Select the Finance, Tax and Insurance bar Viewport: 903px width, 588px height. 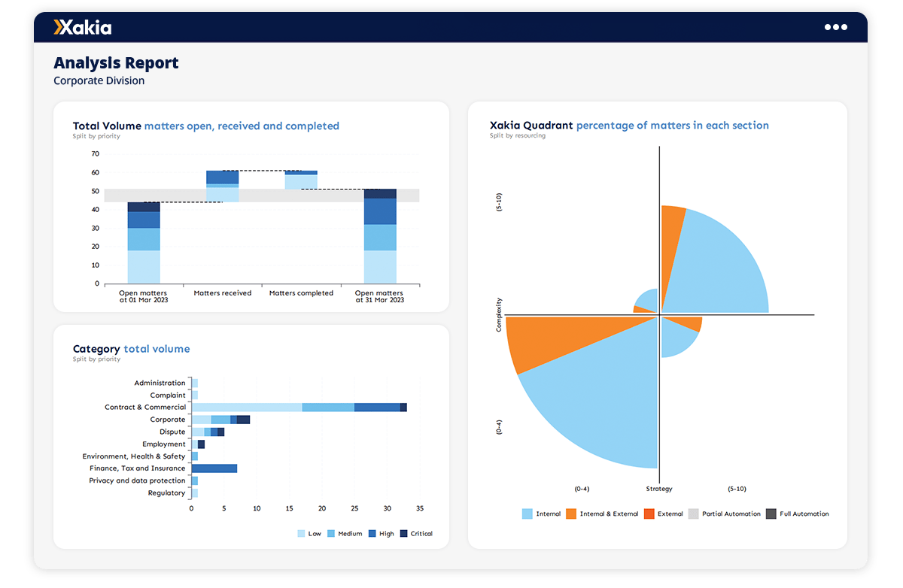(214, 468)
